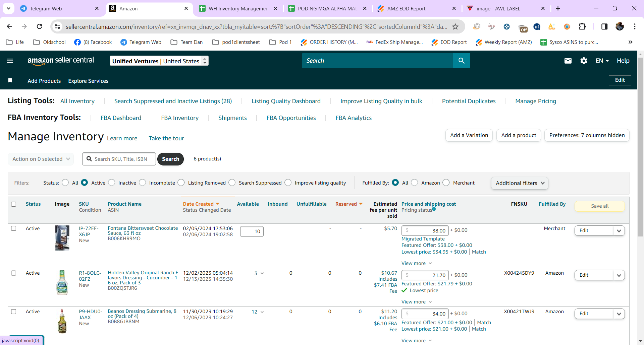Filter Fulfilled By Amazon radio button

[x=415, y=183]
